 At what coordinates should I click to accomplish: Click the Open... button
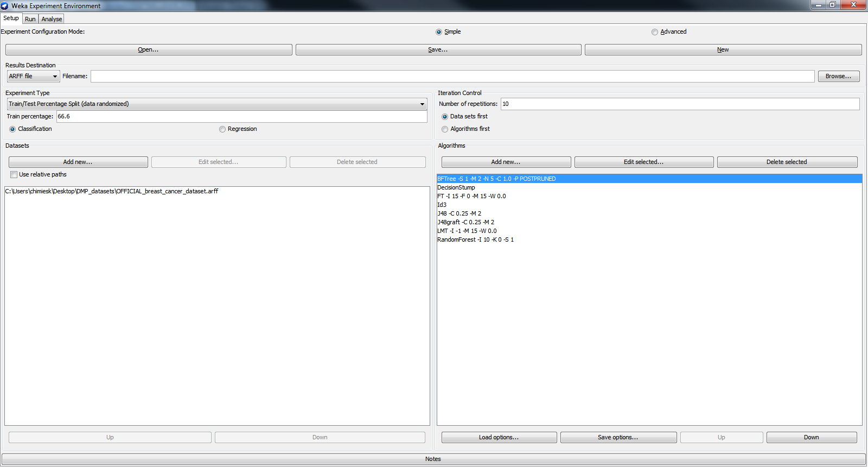coord(149,49)
